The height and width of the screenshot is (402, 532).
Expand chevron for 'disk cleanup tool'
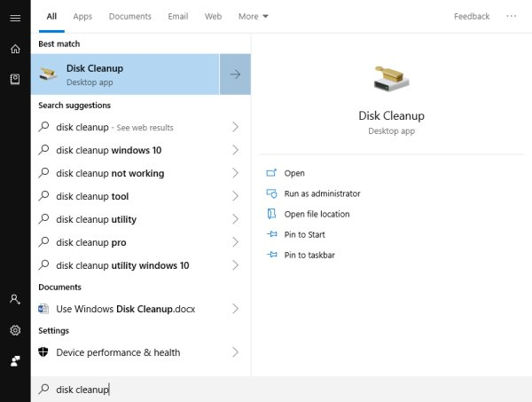(x=235, y=196)
